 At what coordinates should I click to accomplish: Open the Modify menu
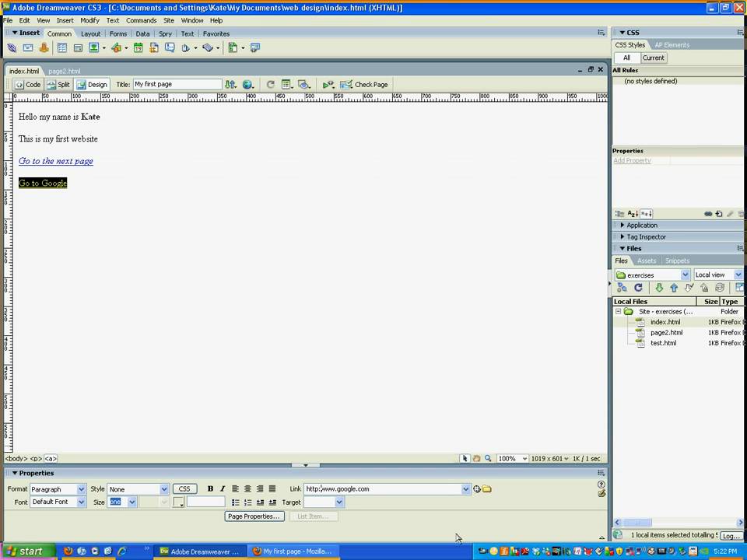click(89, 20)
